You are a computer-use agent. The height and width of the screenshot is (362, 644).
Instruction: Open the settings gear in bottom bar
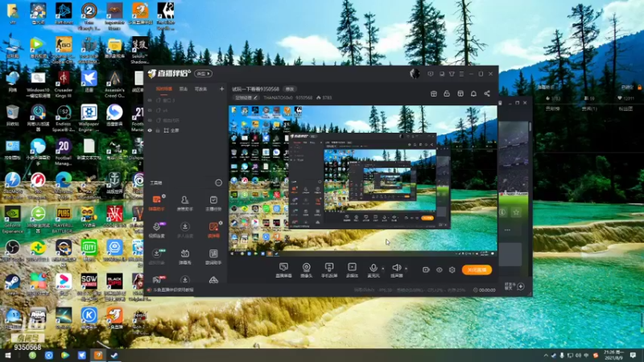[452, 269]
